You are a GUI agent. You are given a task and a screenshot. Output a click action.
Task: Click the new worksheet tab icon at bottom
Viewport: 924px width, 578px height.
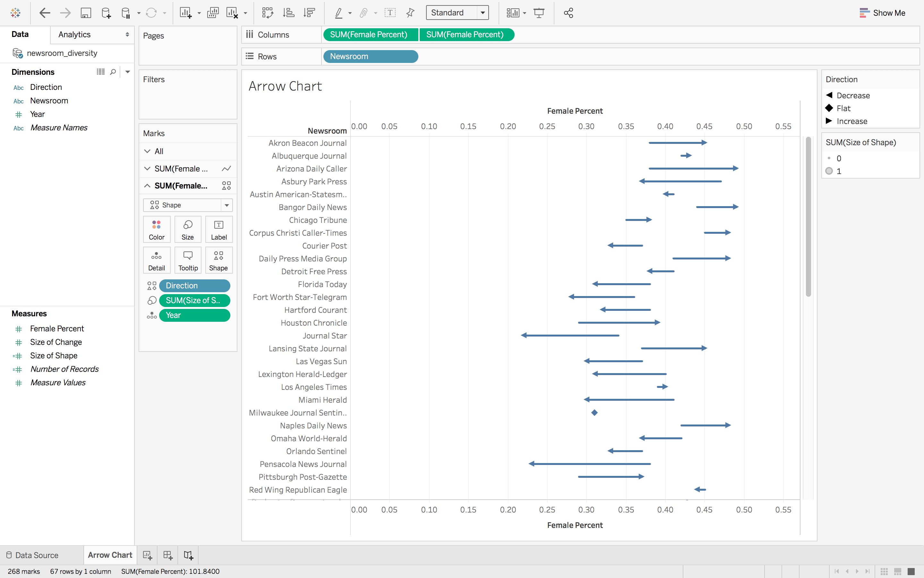click(147, 555)
